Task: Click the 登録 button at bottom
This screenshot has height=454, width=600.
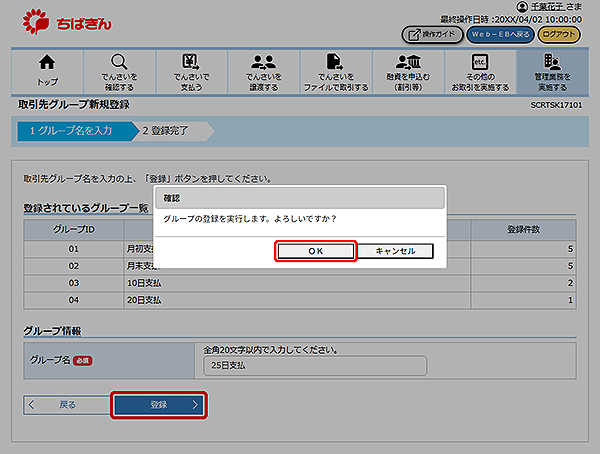Action: [x=159, y=405]
